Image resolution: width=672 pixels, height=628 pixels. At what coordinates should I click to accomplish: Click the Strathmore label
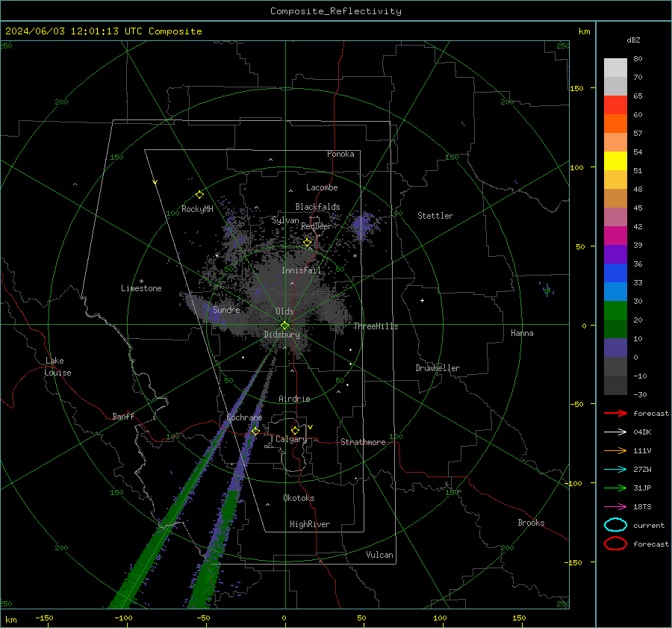(x=363, y=442)
